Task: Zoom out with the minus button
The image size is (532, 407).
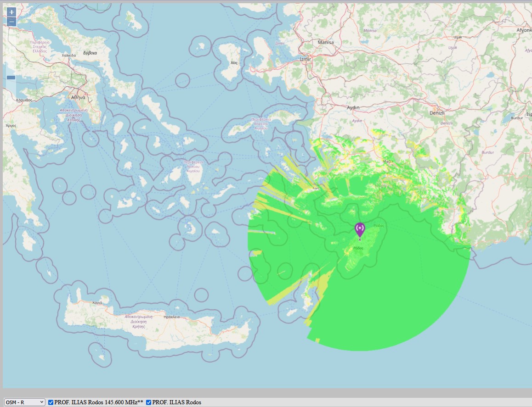Action: 11,22
